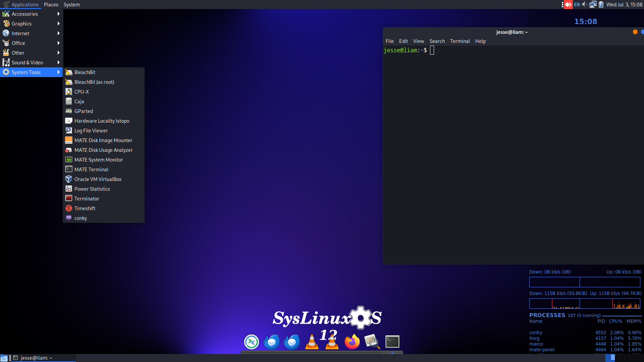Open Log File Viewer
Image resolution: width=644 pixels, height=362 pixels.
click(104, 131)
